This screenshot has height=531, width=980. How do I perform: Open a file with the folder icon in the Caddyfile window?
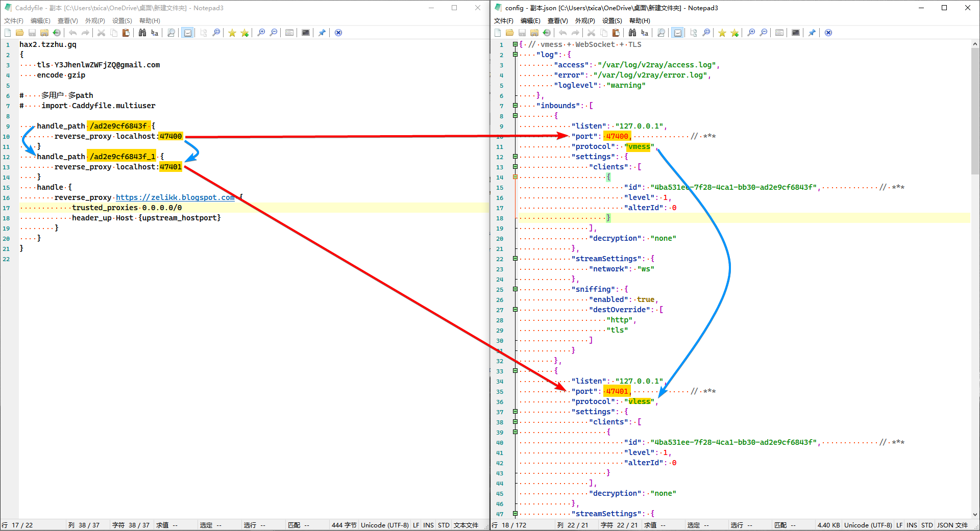[x=19, y=33]
